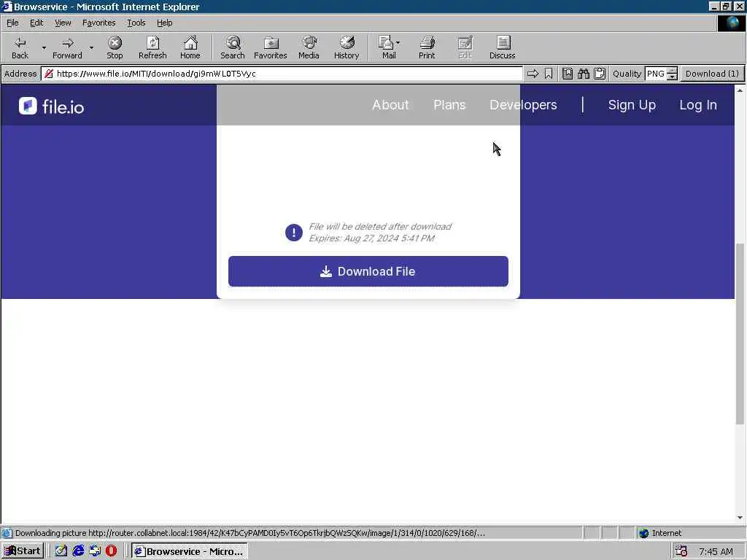The image size is (747, 560).
Task: Click the scrollbar up arrow
Action: (740, 90)
